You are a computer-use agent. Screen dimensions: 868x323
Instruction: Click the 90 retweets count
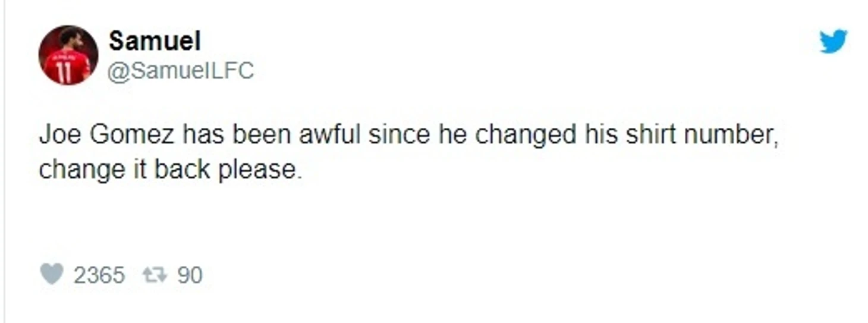pyautogui.click(x=190, y=275)
